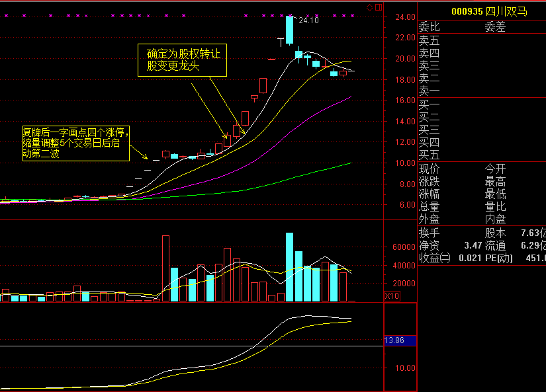This screenshot has height=392, width=546.
Task: Click the 0.021 earnings value
Action: 470,258
